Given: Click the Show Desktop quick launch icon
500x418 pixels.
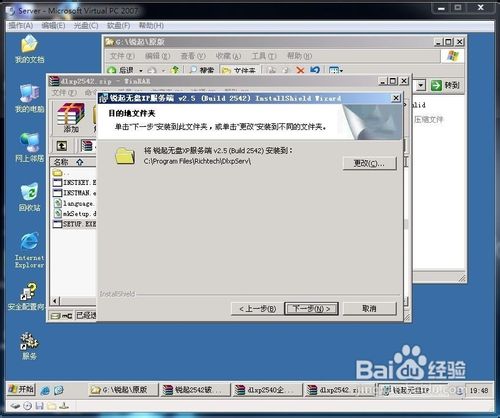Looking at the screenshot, I should pos(58,390).
